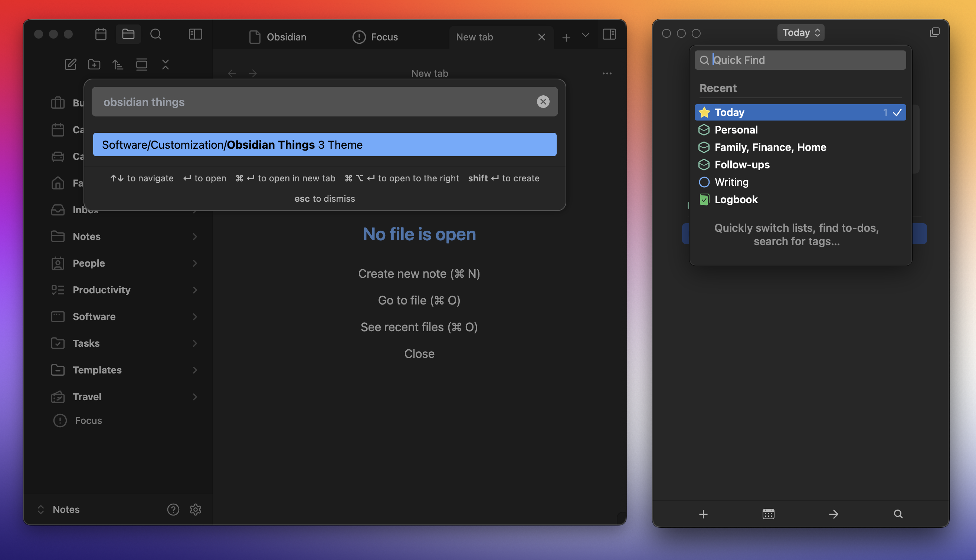
Task: Click the People folder icon
Action: [58, 263]
